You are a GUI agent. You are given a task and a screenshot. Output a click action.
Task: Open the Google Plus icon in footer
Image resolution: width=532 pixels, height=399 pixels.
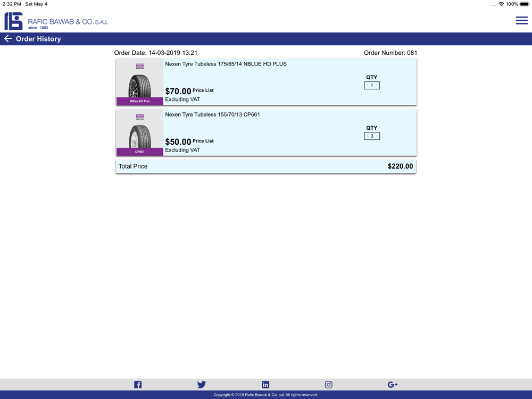point(393,385)
